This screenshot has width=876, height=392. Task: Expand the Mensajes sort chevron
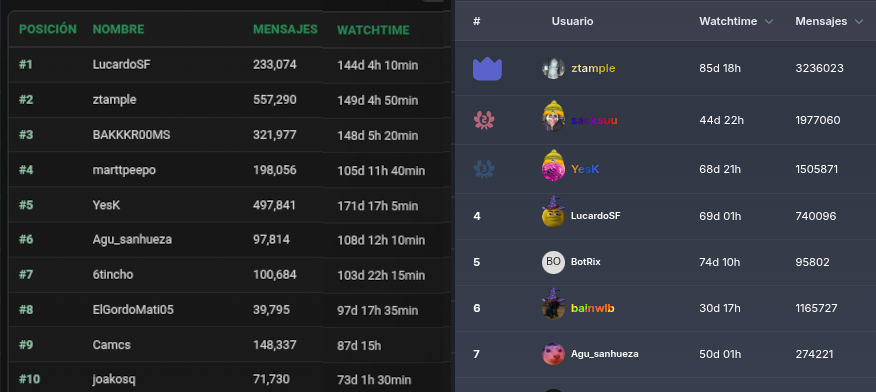click(x=859, y=22)
